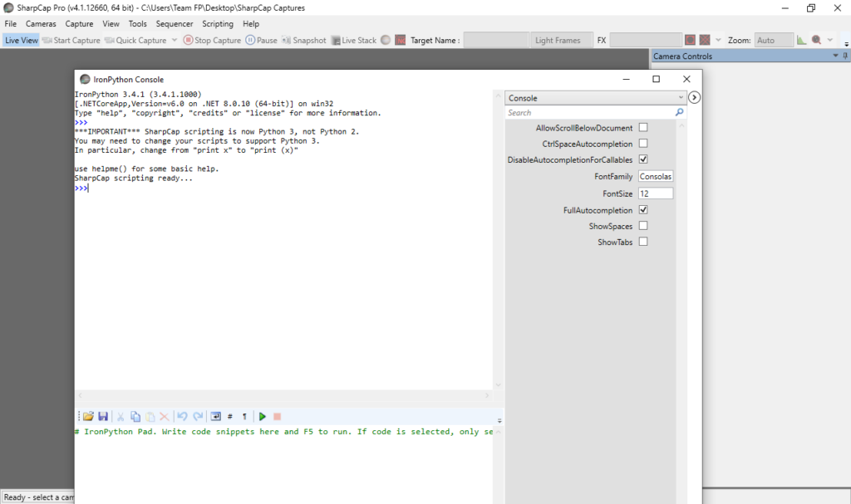Toggle line numbers with the # icon
The image size is (851, 504).
[230, 416]
